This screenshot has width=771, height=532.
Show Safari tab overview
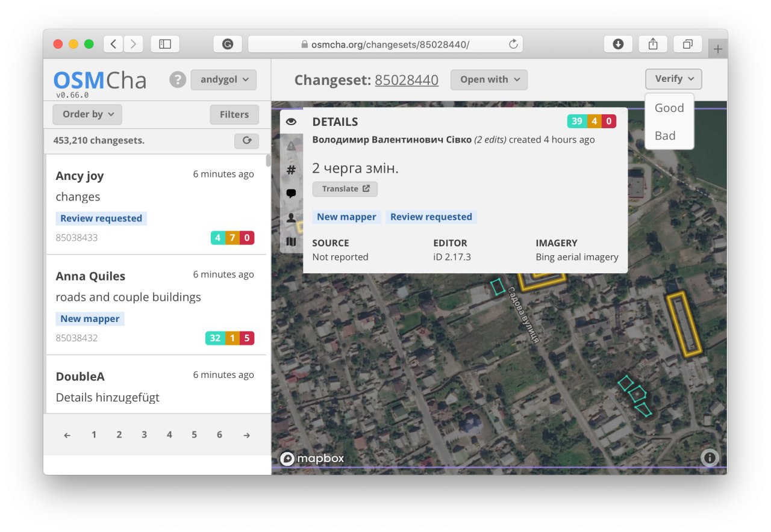(x=687, y=44)
